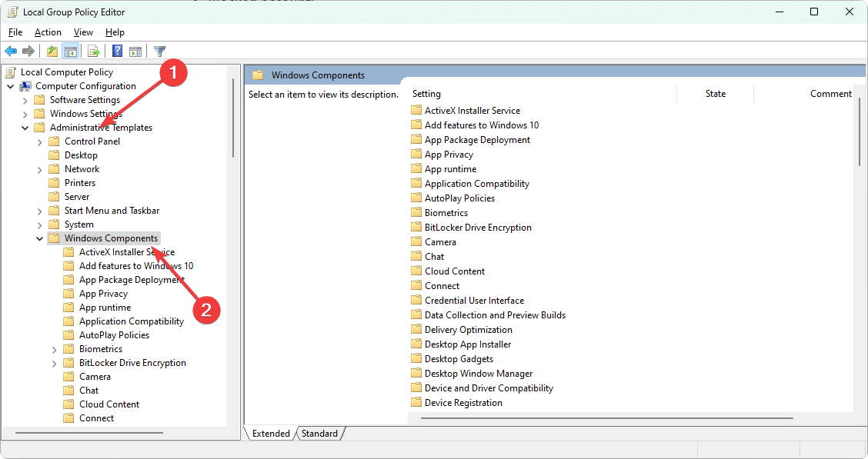Expand the Biometrics node in the tree
The width and height of the screenshot is (868, 459).
click(54, 349)
